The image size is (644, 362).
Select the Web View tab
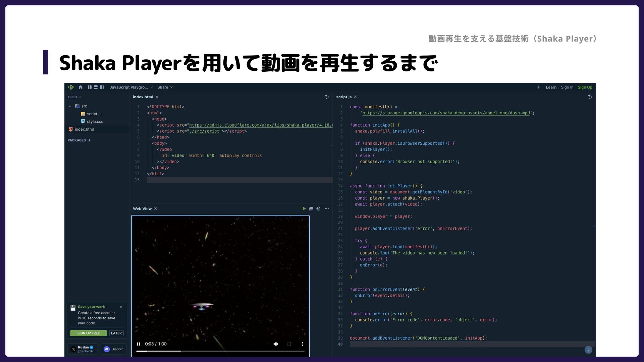coord(142,208)
